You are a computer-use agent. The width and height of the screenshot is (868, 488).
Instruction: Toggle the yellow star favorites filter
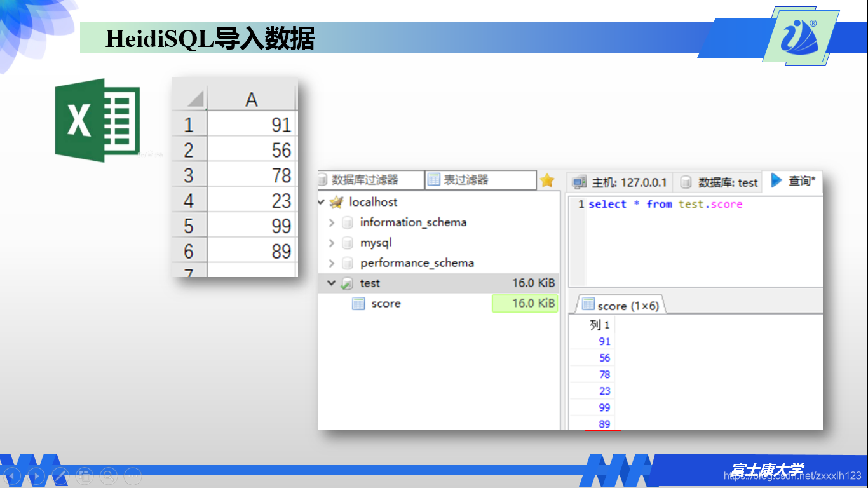547,180
